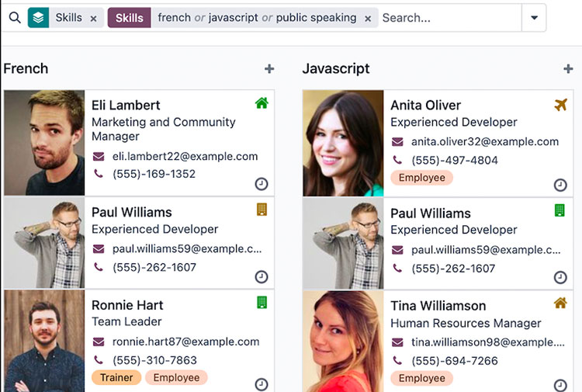
Task: Click the Trainer tag on Ronnie Hart
Action: tap(116, 378)
